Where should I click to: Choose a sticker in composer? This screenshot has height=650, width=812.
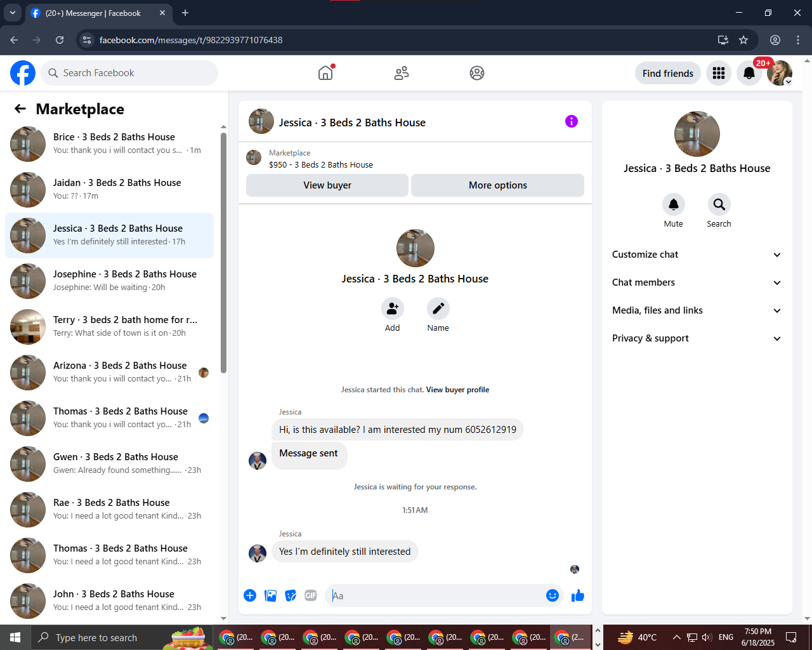[x=291, y=595]
